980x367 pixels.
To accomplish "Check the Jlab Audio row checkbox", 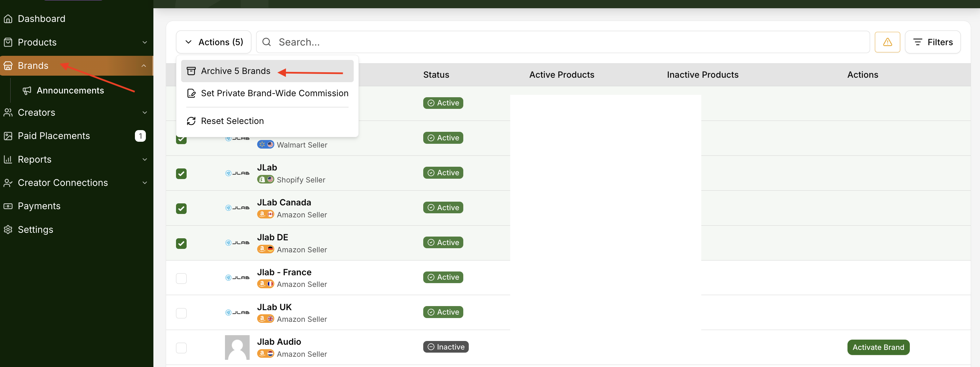I will click(181, 348).
